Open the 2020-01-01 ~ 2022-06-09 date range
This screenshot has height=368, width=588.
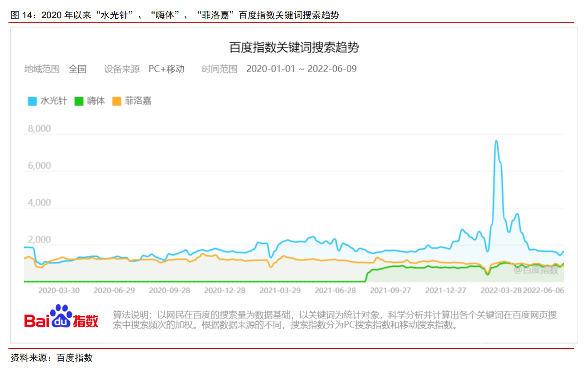(x=301, y=69)
